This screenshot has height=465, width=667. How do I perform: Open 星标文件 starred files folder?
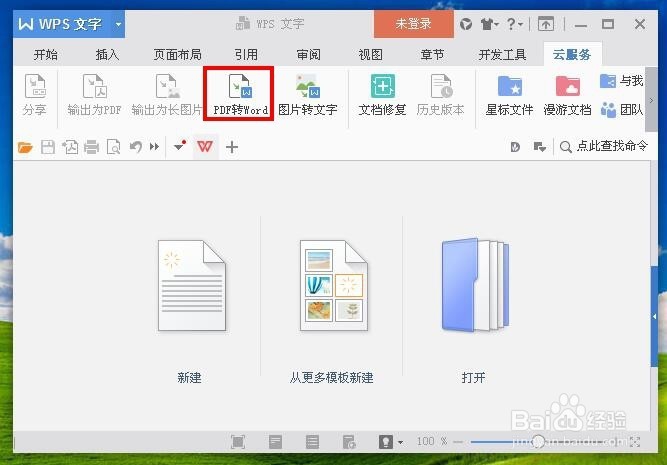[x=510, y=94]
